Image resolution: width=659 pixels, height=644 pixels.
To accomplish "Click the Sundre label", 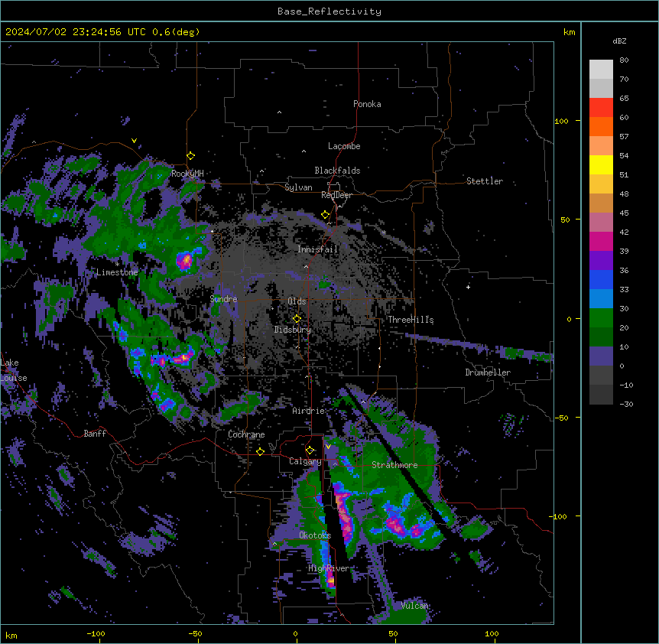I will coord(223,299).
